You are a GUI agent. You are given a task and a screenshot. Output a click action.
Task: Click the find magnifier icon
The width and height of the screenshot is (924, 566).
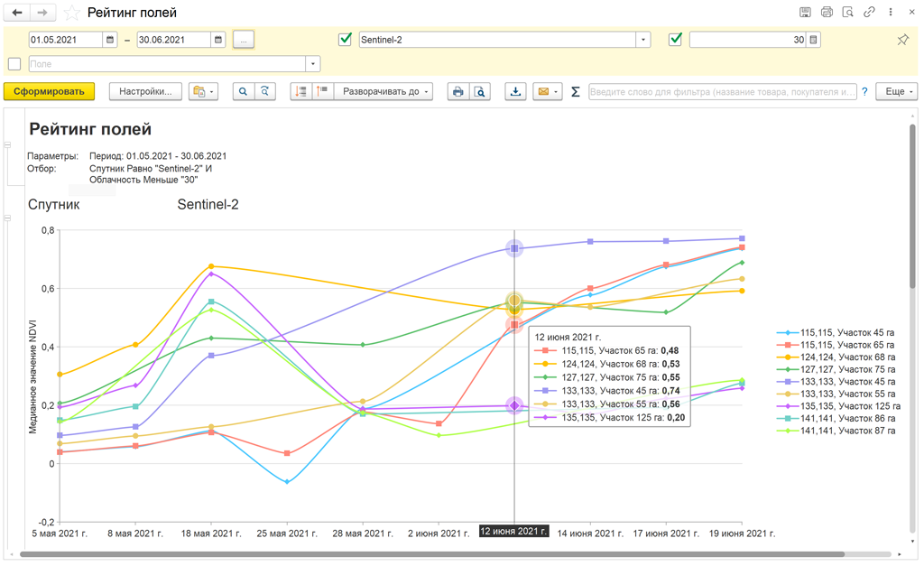click(x=243, y=91)
